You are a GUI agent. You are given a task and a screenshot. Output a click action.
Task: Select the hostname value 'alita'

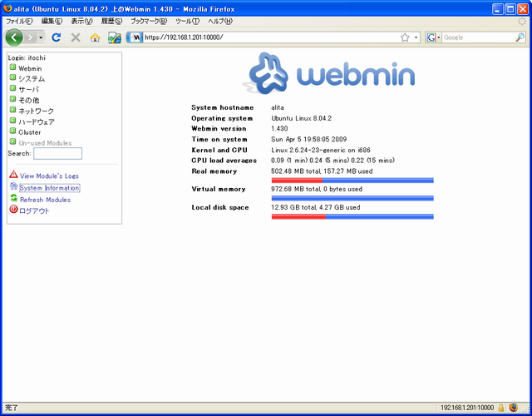pos(278,107)
